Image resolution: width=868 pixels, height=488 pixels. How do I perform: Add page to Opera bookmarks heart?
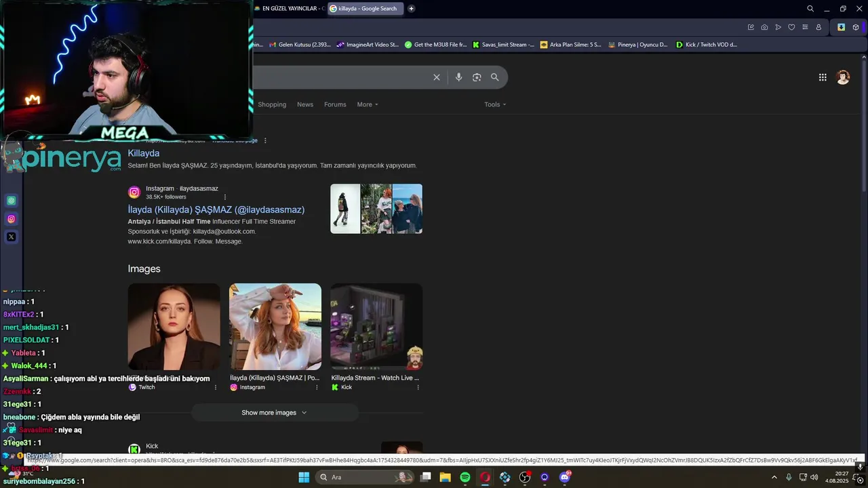[791, 27]
